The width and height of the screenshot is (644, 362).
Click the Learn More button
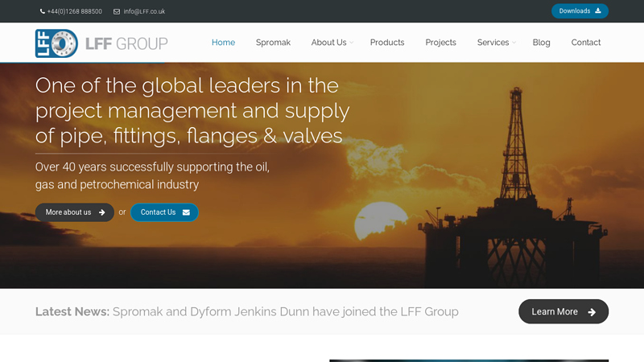point(563,311)
